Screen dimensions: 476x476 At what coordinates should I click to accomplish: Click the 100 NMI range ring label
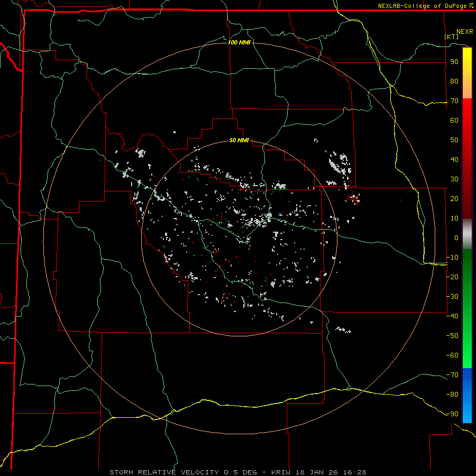tap(239, 42)
